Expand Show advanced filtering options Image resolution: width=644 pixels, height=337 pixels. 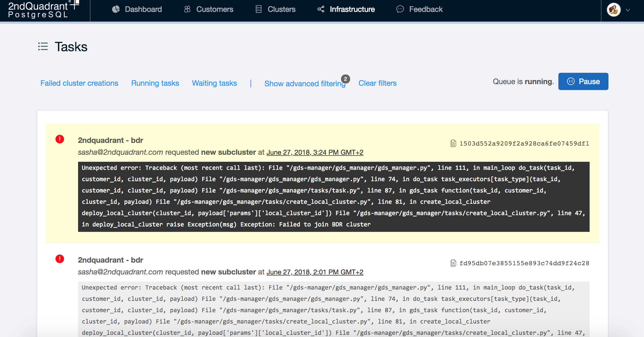point(304,84)
